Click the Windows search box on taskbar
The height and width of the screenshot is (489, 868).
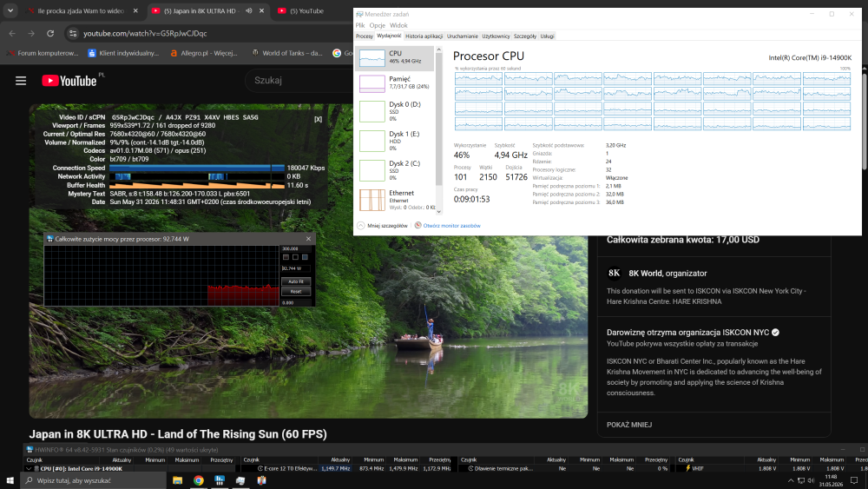pos(94,480)
